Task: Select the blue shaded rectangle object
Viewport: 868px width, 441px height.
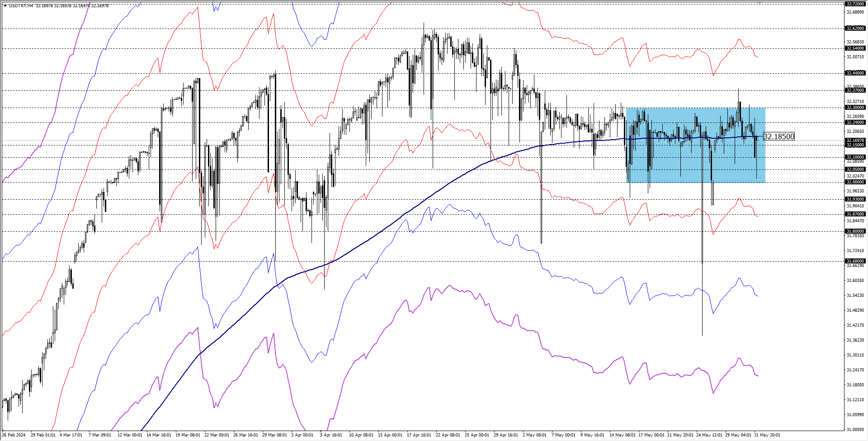Action: [x=696, y=145]
